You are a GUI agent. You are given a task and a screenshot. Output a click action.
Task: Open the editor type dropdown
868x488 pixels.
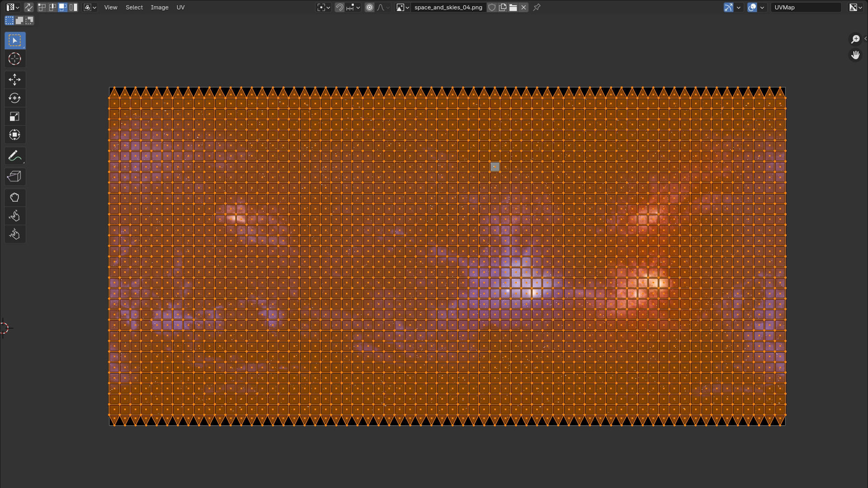tap(13, 7)
